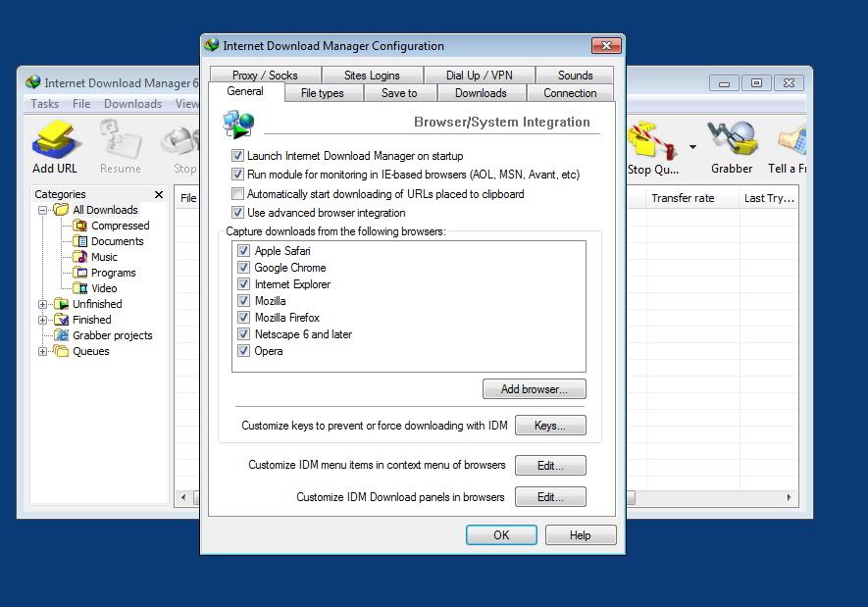The width and height of the screenshot is (868, 607).
Task: Switch to the Sounds tab
Action: (575, 76)
